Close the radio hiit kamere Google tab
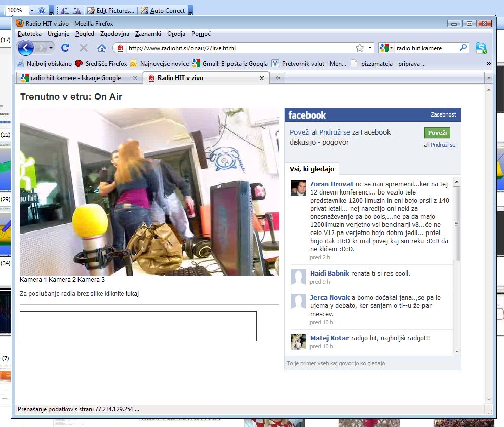Viewport: 504px width, 427px height. [135, 78]
